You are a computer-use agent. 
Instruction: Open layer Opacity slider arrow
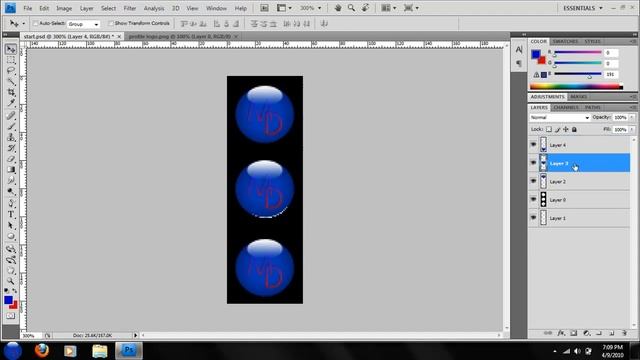[632, 118]
